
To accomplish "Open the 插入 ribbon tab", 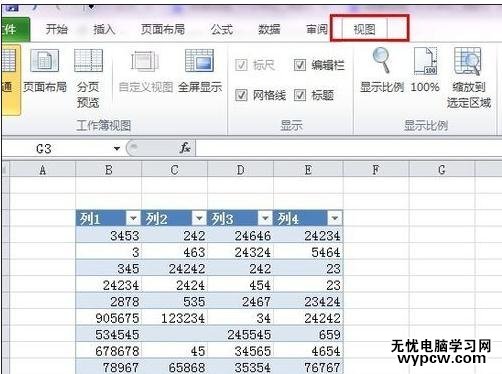I will 104,30.
